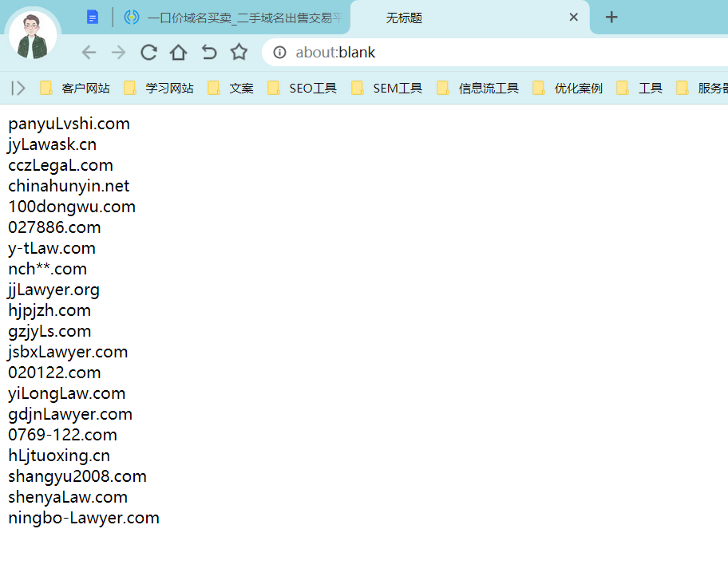Expand the bookmarks sidebar toggle
Image resolution: width=728 pixels, height=584 pixels.
[18, 88]
